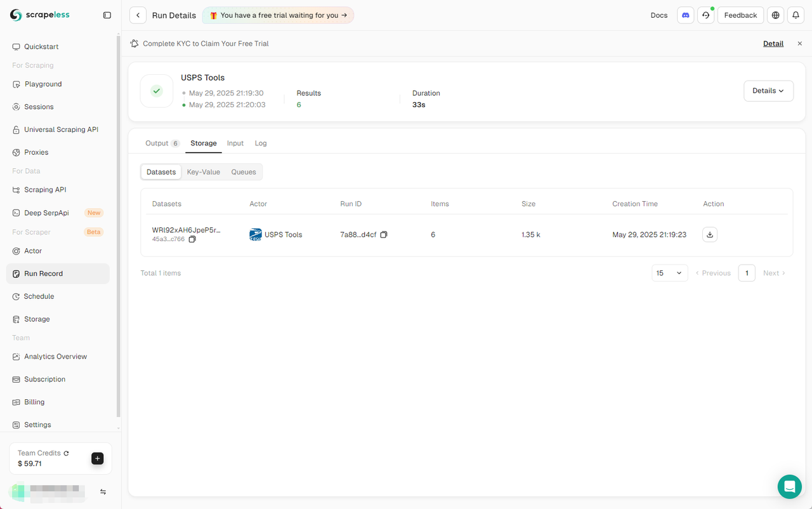Click the free trial banner
The image size is (812, 509).
pos(278,15)
